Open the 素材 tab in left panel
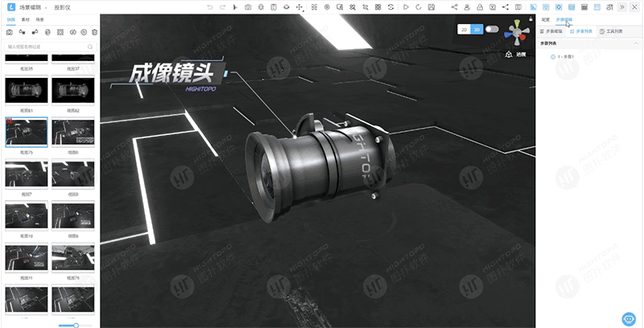Image resolution: width=644 pixels, height=328 pixels. point(26,19)
